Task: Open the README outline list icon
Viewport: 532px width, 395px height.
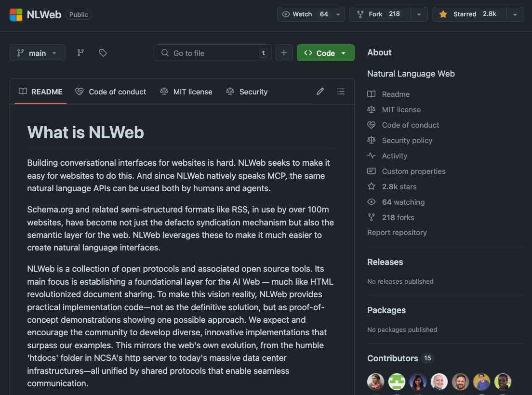Action: (x=341, y=91)
